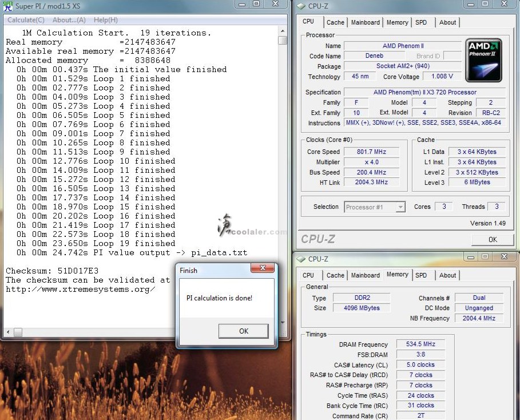Click the Ext. Family value 10
This screenshot has width=520, height=420.
click(x=356, y=113)
